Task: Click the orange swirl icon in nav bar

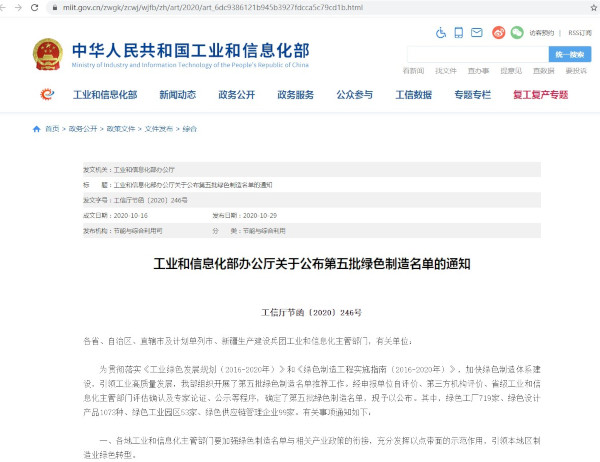Action: pos(47,94)
